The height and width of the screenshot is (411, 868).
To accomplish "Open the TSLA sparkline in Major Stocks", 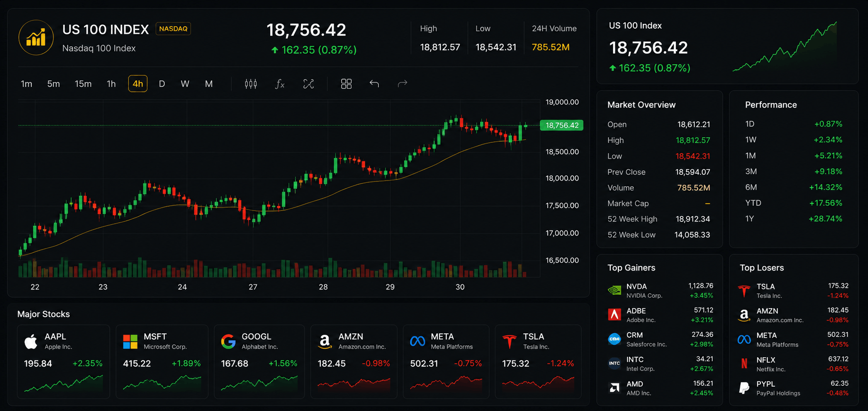I will click(538, 384).
